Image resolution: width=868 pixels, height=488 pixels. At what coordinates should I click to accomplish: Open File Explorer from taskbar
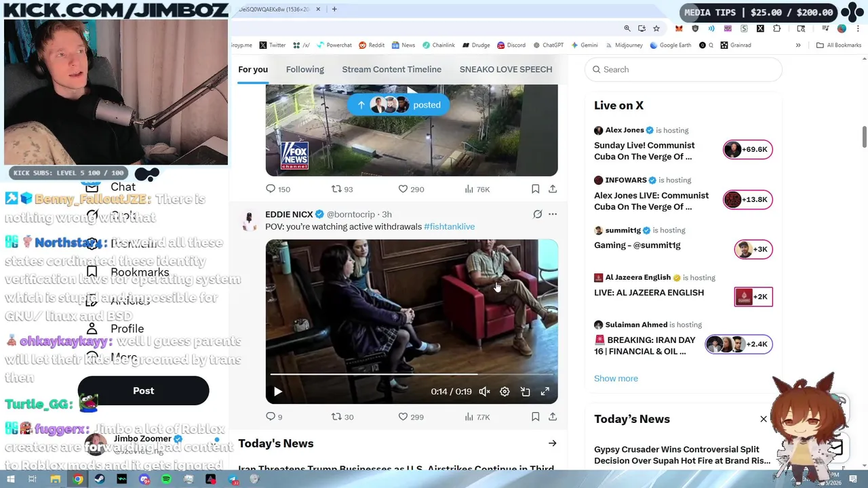tap(56, 479)
